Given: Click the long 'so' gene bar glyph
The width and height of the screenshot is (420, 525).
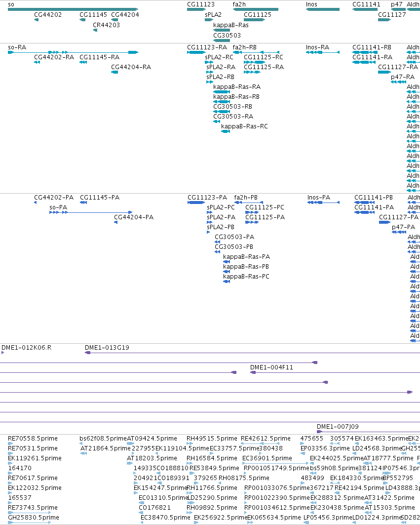Looking at the screenshot, I should point(73,9).
